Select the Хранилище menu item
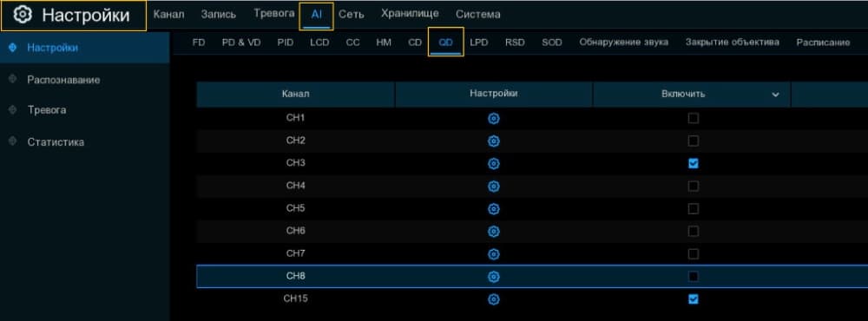 [x=410, y=14]
